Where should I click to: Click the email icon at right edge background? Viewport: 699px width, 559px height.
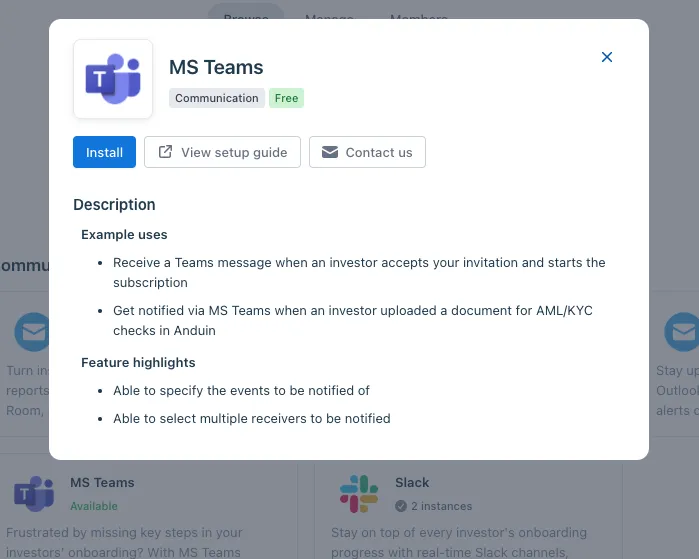tap(682, 332)
